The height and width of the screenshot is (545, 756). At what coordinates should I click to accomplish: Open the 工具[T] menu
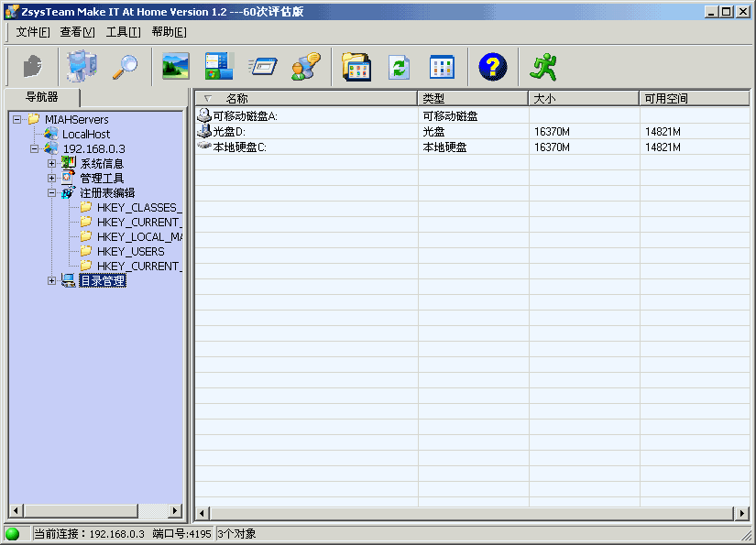click(123, 32)
